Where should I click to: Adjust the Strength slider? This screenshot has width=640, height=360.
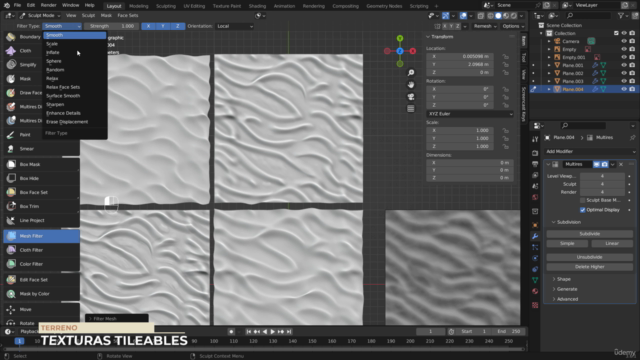click(111, 26)
